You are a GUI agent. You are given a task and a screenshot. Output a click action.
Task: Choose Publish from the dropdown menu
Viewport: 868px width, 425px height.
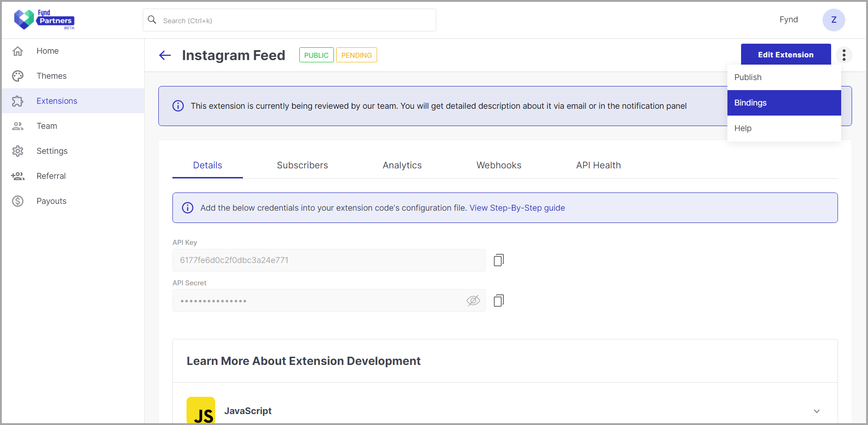click(x=784, y=77)
